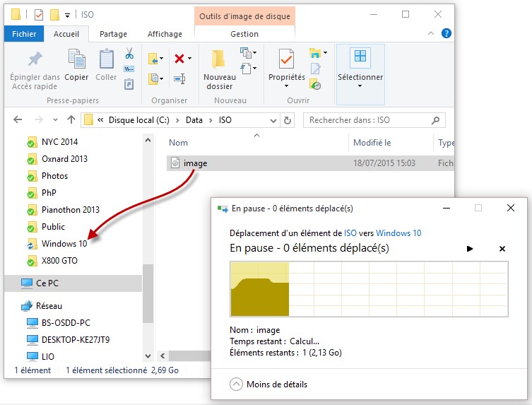Collapse details with Moins de détails

(x=268, y=385)
